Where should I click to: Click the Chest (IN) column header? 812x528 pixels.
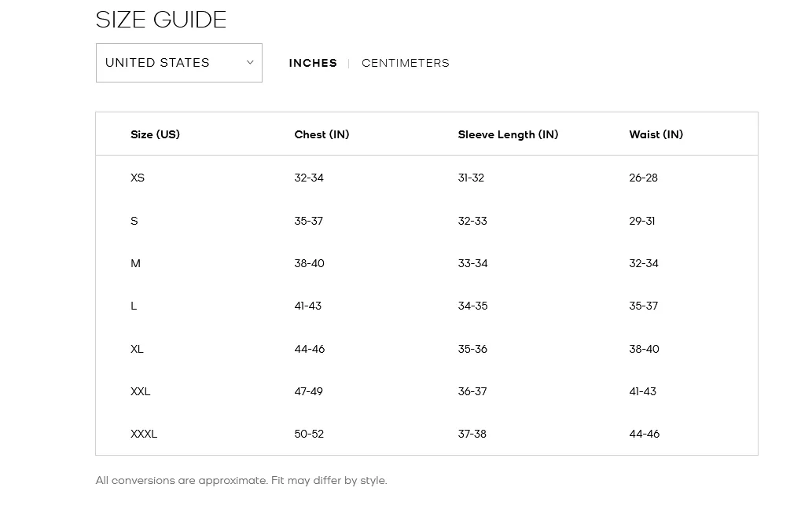click(x=321, y=134)
